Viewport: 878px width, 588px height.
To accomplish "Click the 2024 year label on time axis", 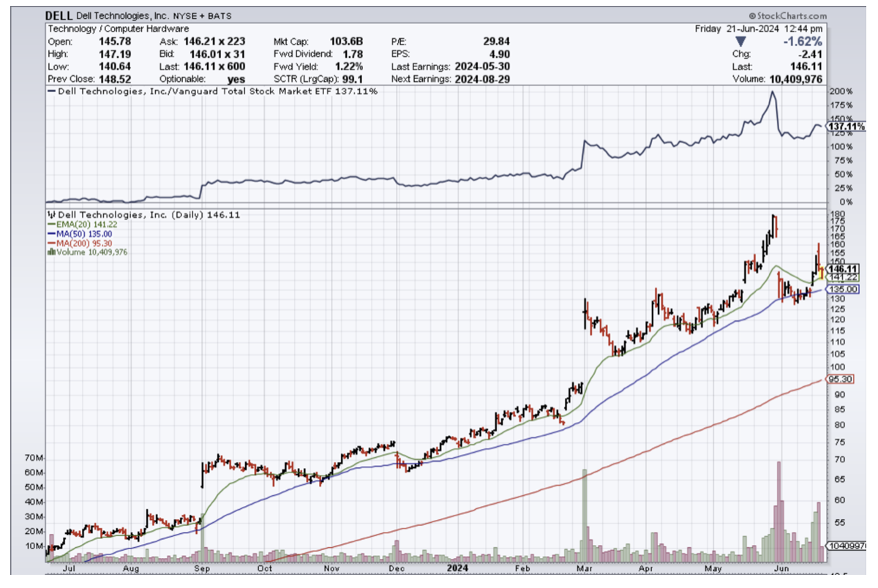I will click(459, 567).
